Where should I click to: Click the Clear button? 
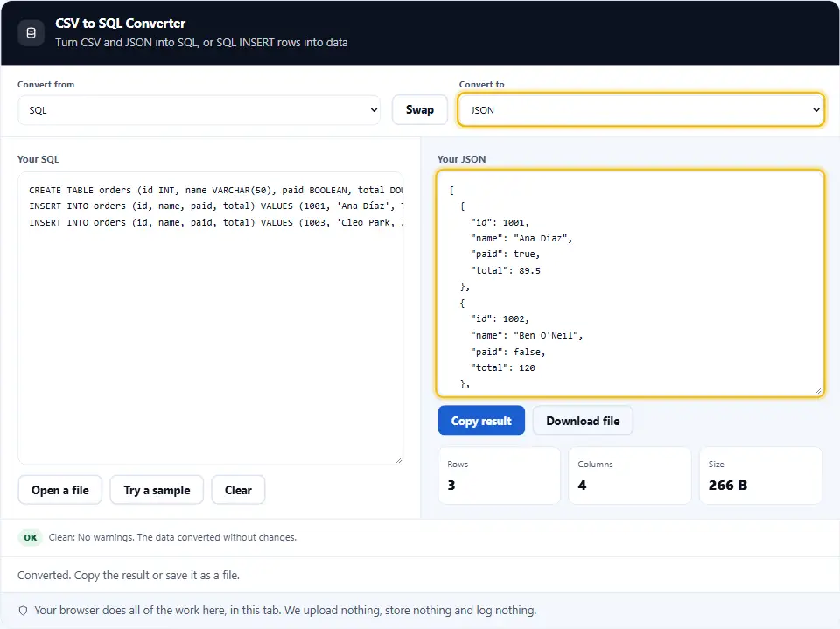tap(238, 490)
